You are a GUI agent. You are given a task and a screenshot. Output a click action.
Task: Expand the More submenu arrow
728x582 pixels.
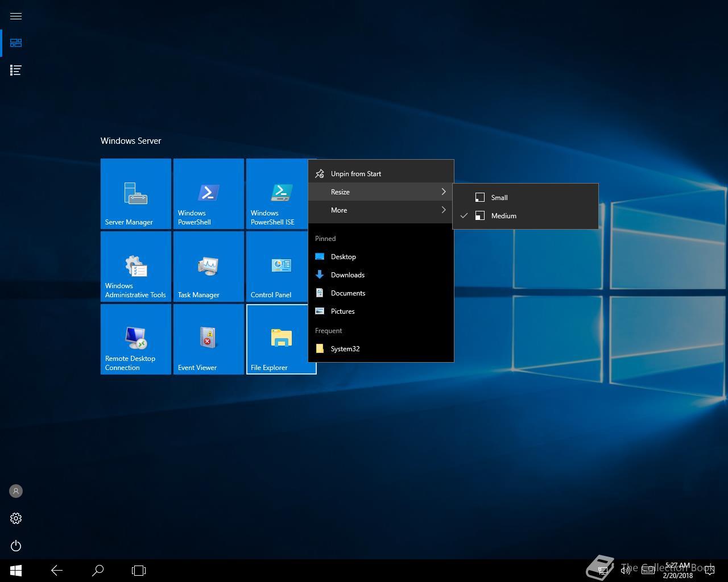[444, 210]
